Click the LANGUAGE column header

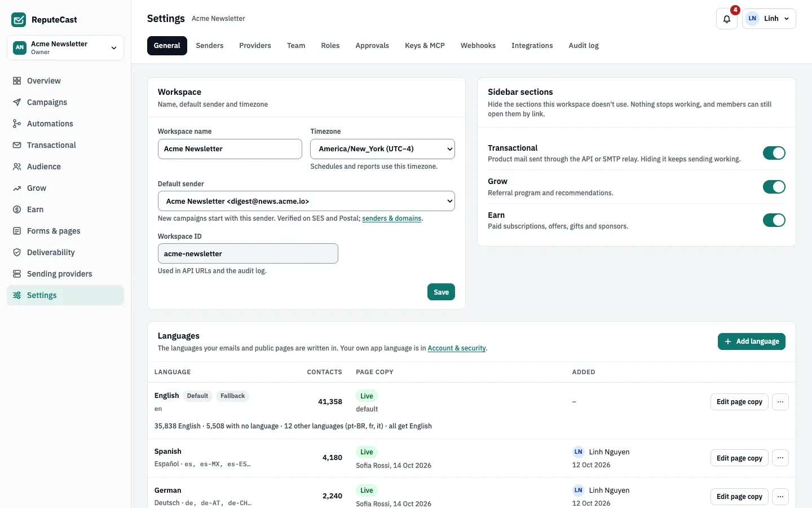point(173,372)
